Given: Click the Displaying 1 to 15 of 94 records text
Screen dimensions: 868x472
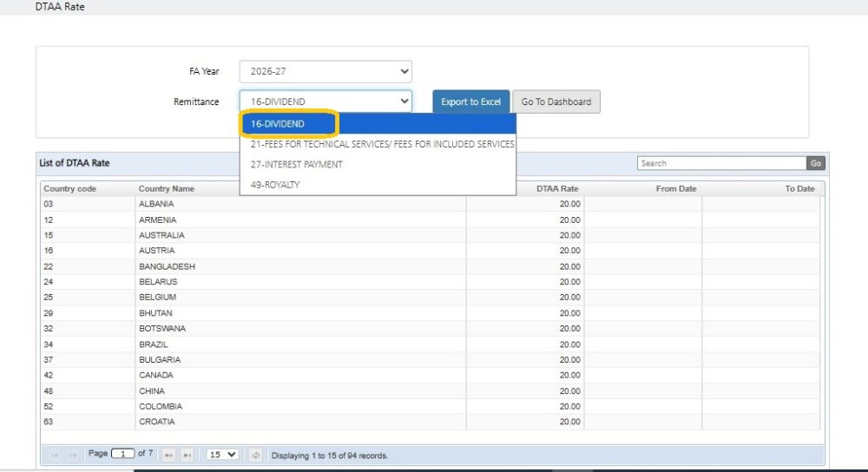Looking at the screenshot, I should click(329, 456).
